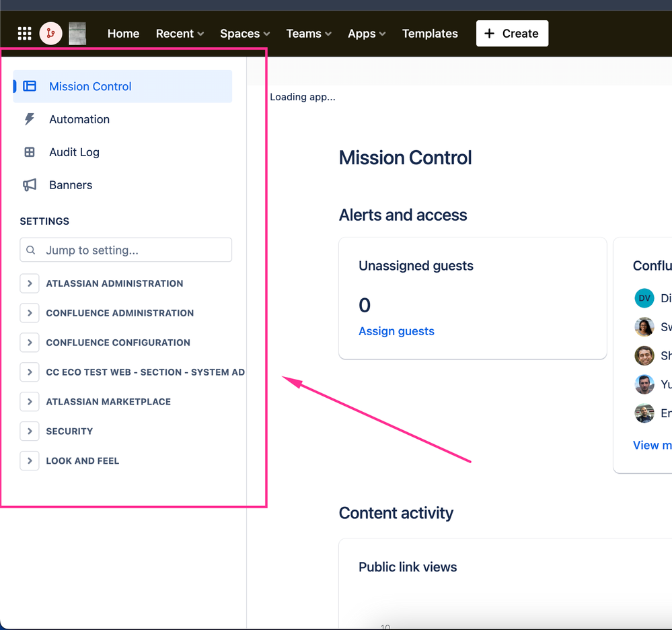Image resolution: width=672 pixels, height=630 pixels.
Task: Click the fifth user avatar in the list
Action: pyautogui.click(x=644, y=413)
